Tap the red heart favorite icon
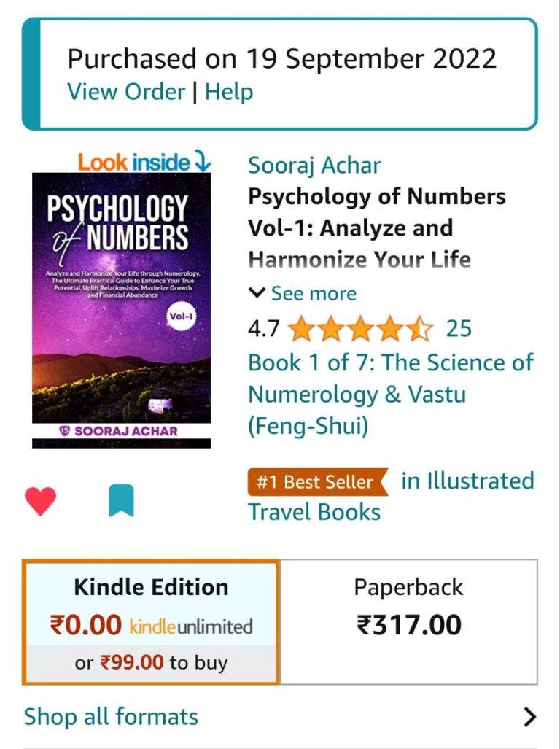Viewport: 560px width, 749px height. [41, 501]
